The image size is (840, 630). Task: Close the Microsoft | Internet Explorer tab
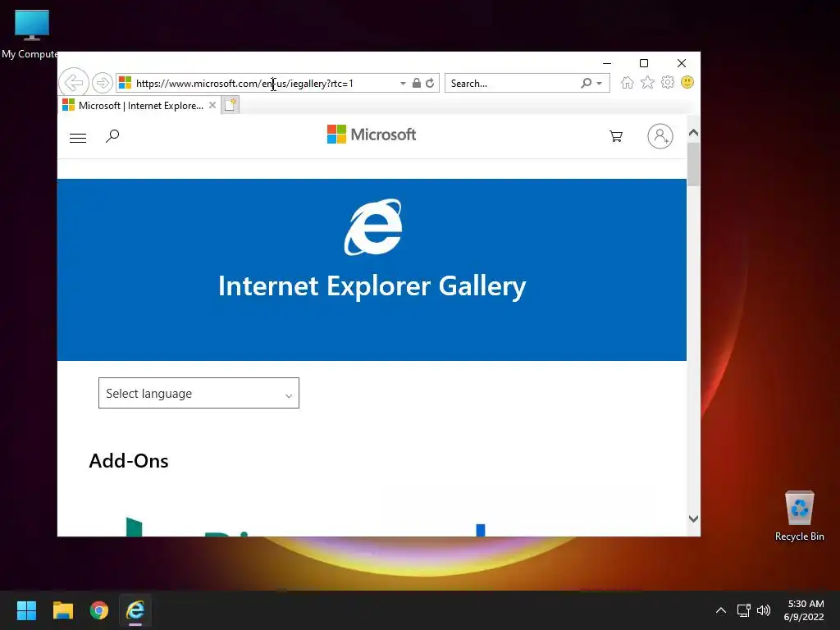point(212,105)
